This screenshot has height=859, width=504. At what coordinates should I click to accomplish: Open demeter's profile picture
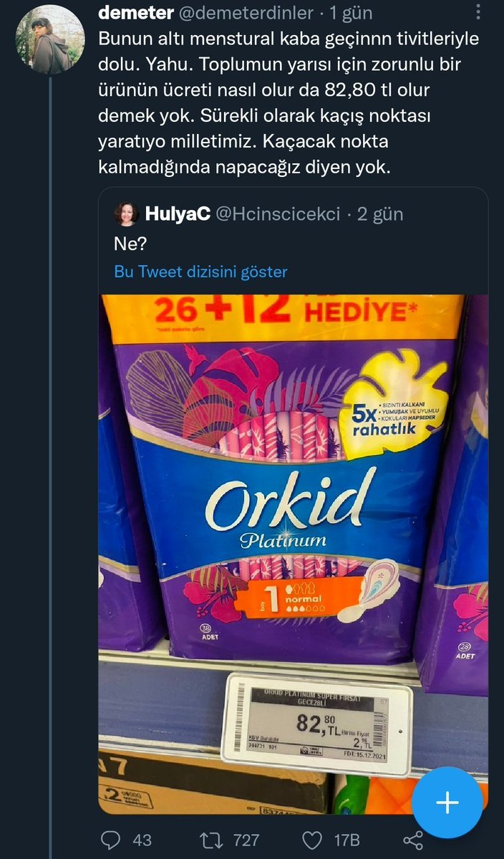(49, 39)
